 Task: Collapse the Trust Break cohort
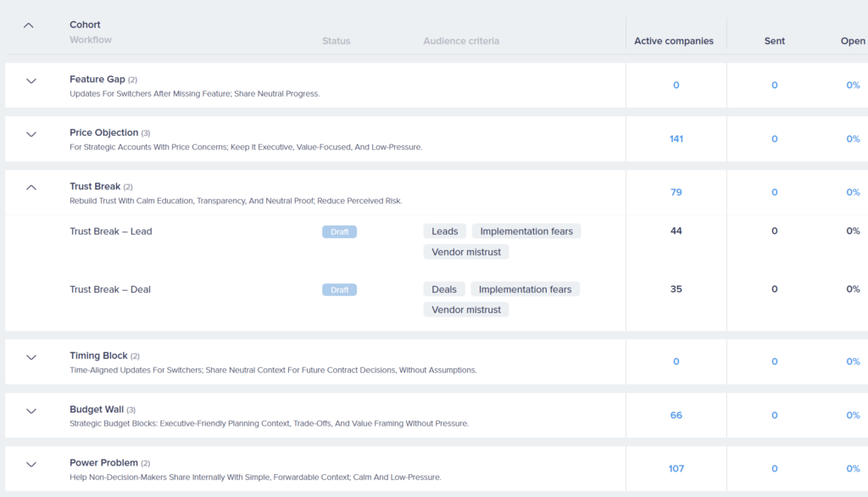click(31, 187)
